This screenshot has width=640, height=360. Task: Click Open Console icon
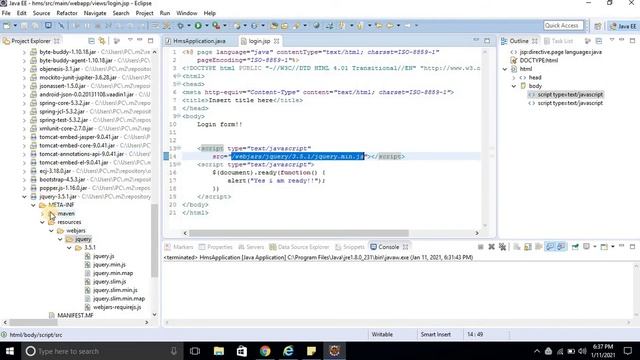604,247
